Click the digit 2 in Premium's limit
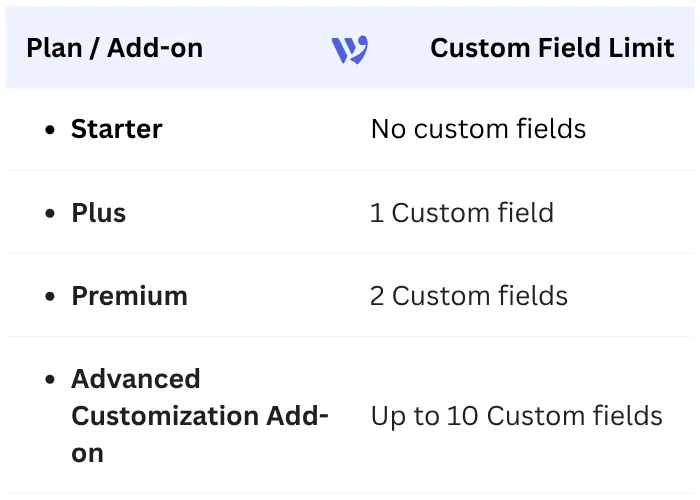The image size is (700, 500). pos(378,296)
